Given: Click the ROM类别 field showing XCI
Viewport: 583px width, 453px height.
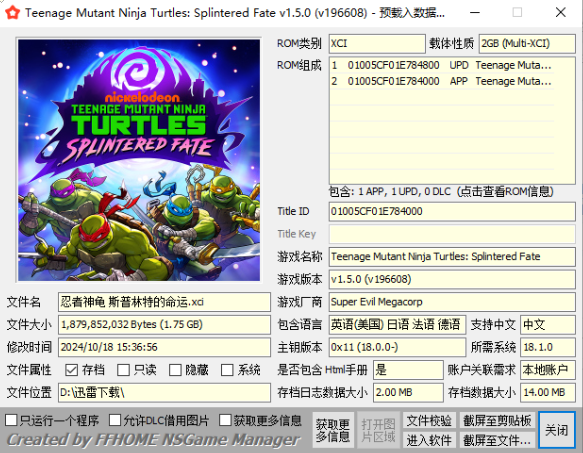Looking at the screenshot, I should [x=377, y=44].
